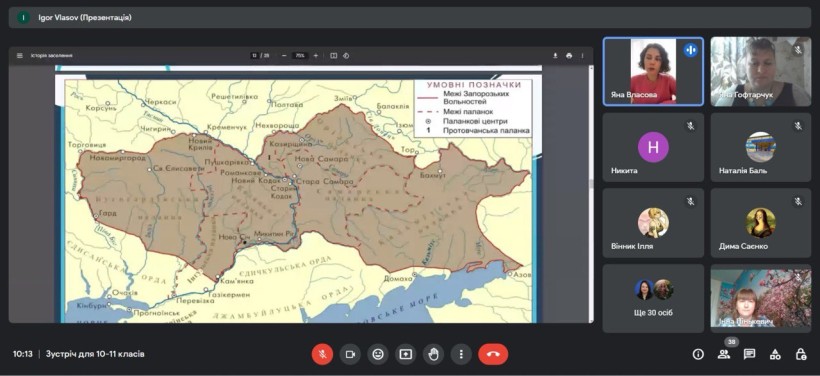Click the PDF zoom in plus button

[315, 55]
